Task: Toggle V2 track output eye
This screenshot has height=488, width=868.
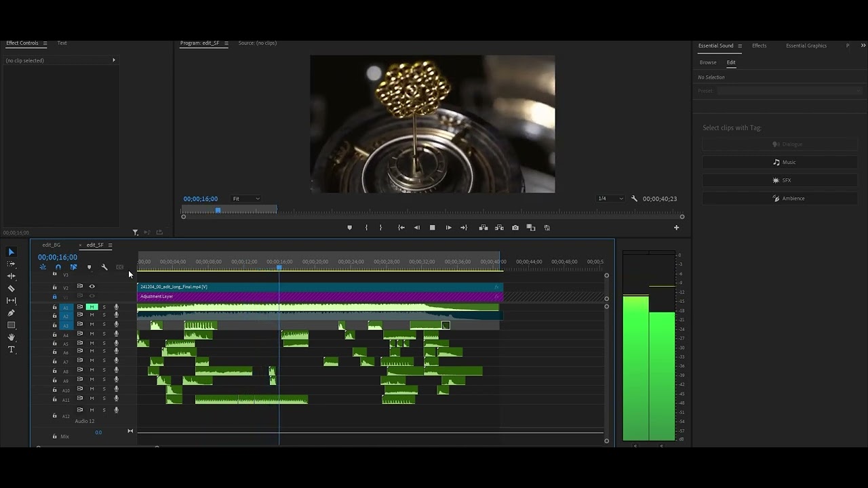Action: [92, 287]
